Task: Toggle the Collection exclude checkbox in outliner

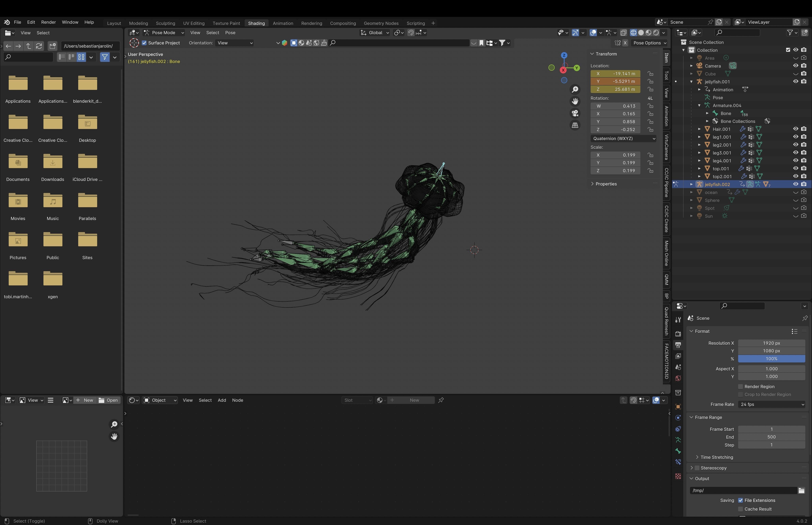Action: [x=788, y=50]
